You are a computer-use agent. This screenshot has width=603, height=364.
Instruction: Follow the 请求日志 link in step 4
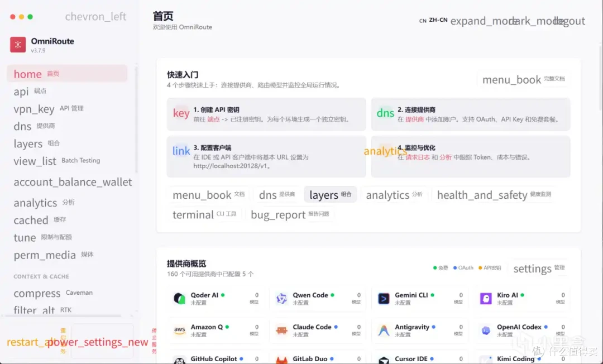pyautogui.click(x=418, y=157)
